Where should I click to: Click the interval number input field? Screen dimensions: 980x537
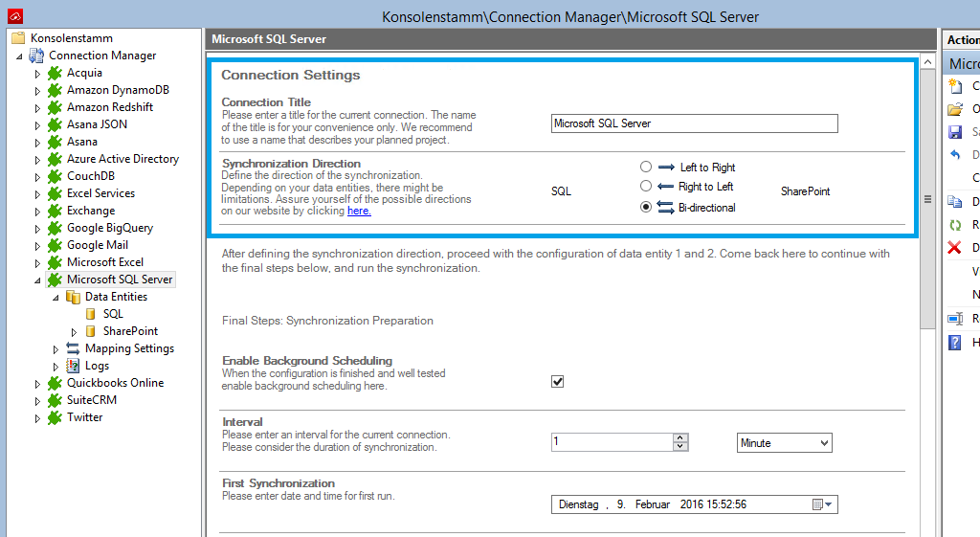click(612, 442)
